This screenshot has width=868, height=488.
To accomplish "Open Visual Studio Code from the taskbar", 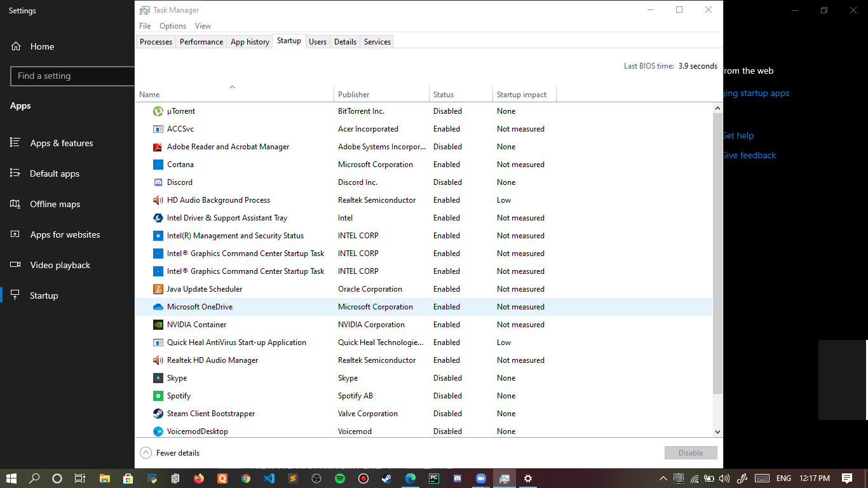I will (x=269, y=478).
